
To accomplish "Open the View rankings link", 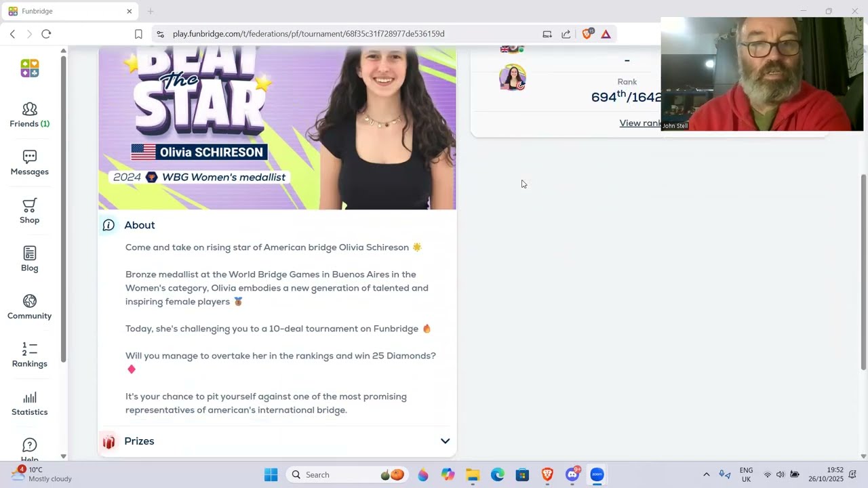I will pyautogui.click(x=640, y=123).
